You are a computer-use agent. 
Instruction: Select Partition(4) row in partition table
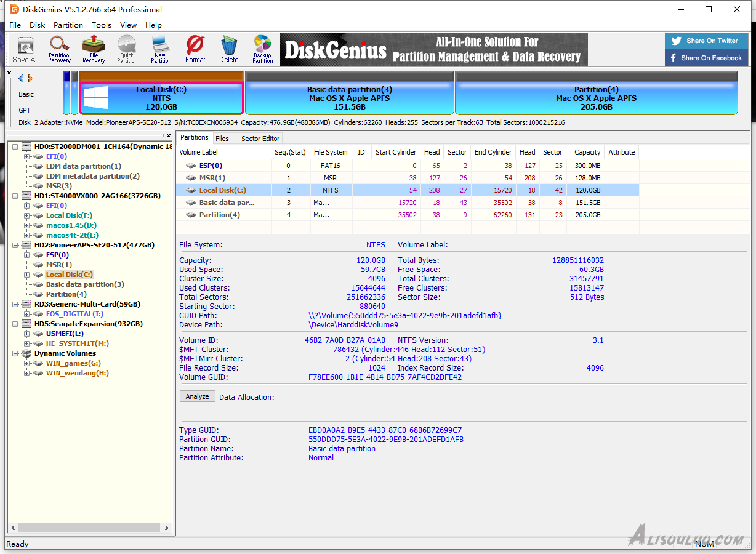[408, 215]
